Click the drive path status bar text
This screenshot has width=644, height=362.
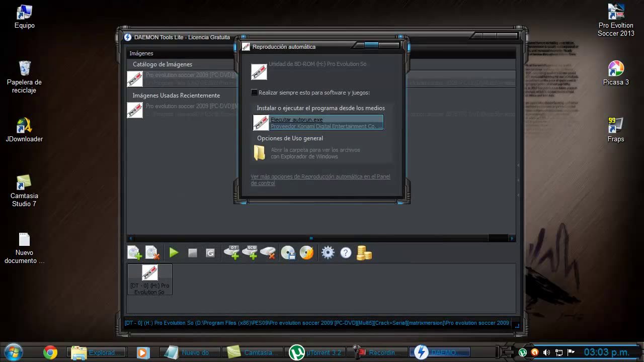coord(317,323)
